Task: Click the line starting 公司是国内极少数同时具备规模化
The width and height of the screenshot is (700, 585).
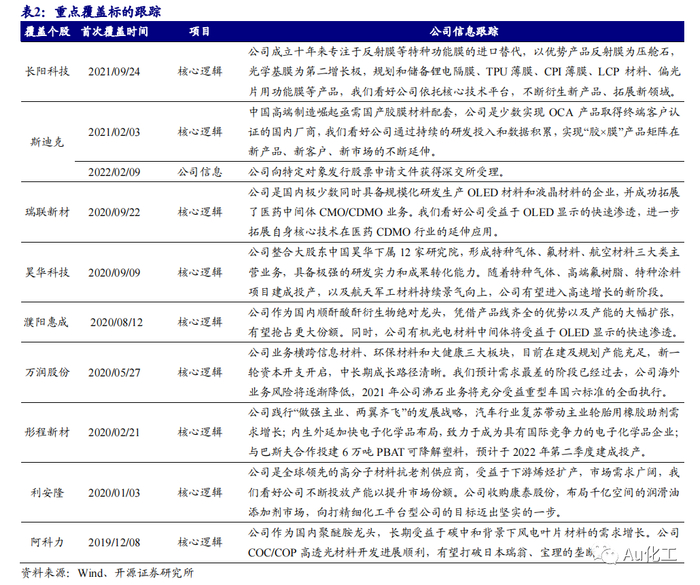Action: (x=464, y=192)
